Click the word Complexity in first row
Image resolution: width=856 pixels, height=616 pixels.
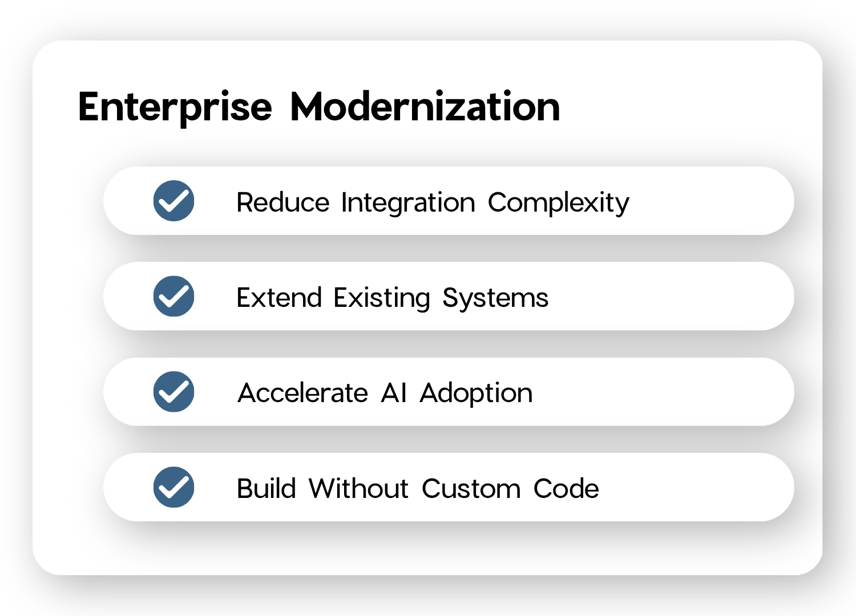click(559, 203)
